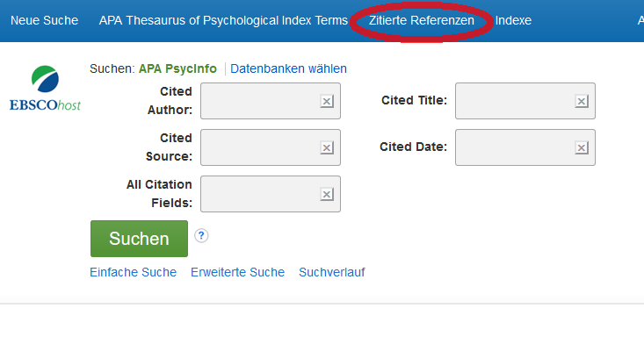Clear the Cited Author field

(x=327, y=101)
